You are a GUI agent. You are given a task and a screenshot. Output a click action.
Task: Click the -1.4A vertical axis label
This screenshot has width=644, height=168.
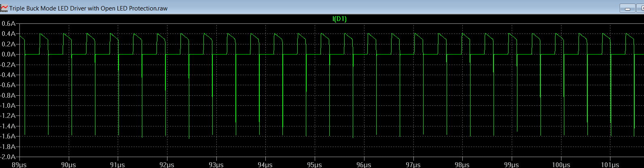point(8,126)
